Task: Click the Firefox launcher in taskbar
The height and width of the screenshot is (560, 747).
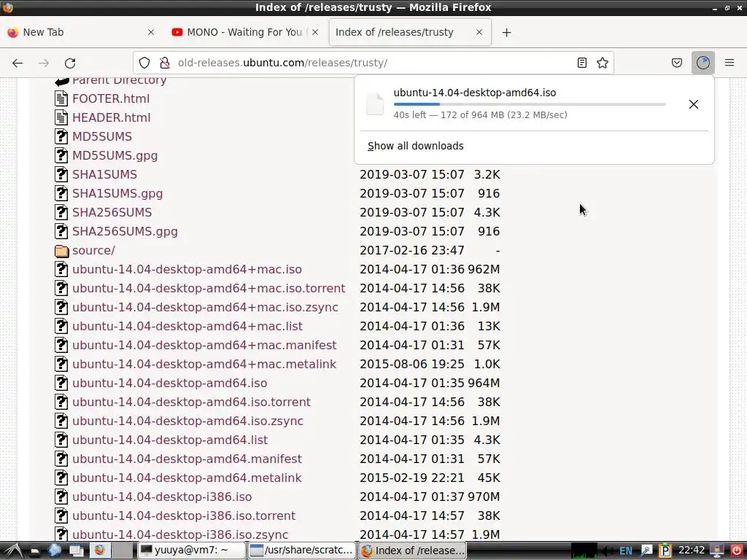Action: pos(99,551)
